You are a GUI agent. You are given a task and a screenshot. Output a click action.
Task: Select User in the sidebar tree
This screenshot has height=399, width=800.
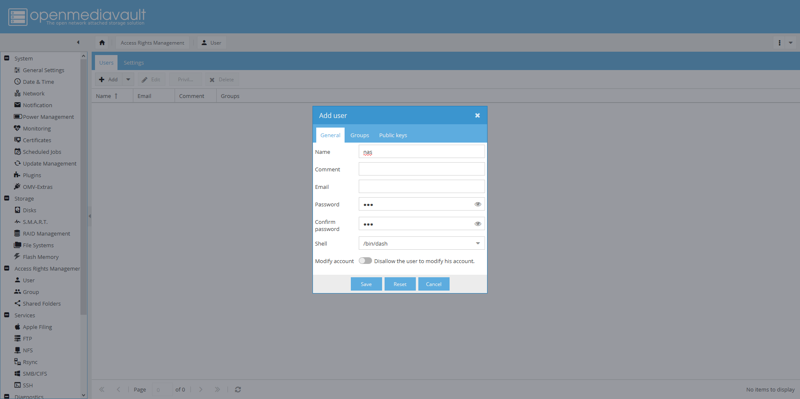coord(24,281)
